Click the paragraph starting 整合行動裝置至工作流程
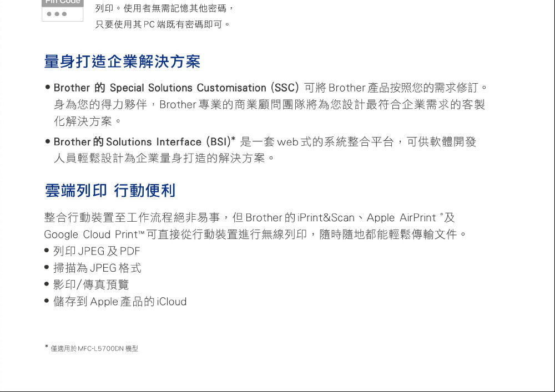This screenshot has height=392, width=555. tap(255, 226)
